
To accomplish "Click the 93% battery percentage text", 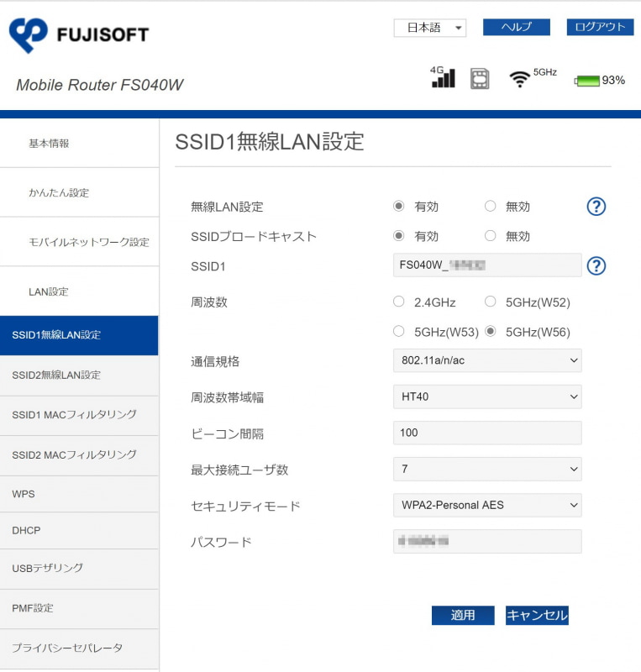I will (x=613, y=81).
